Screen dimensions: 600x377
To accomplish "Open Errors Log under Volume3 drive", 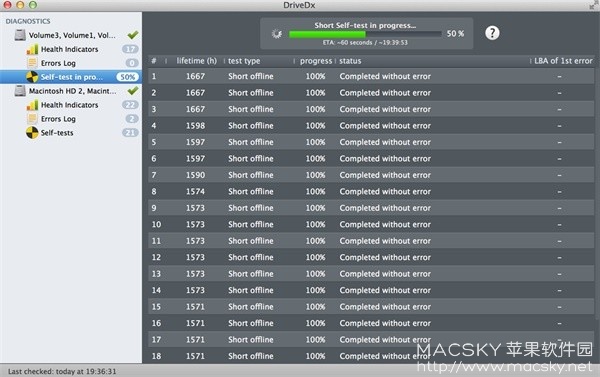I will [58, 63].
